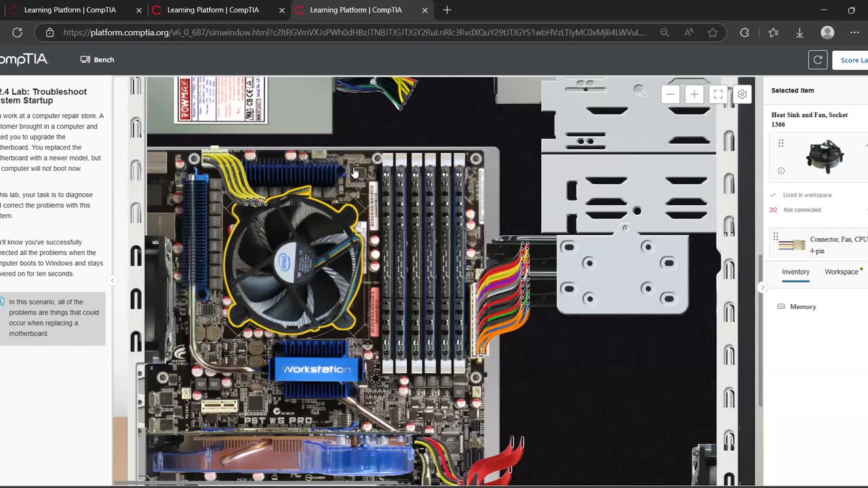The image size is (868, 488).
Task: Click the red SATA cables
Action: point(498,461)
